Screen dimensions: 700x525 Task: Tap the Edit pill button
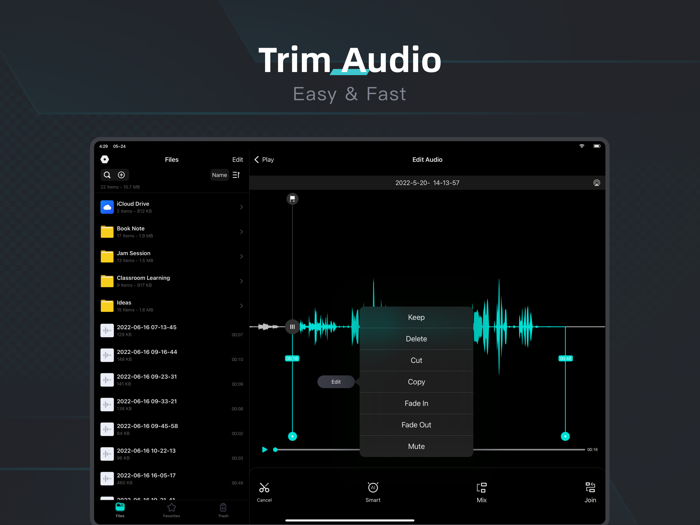[x=336, y=382]
